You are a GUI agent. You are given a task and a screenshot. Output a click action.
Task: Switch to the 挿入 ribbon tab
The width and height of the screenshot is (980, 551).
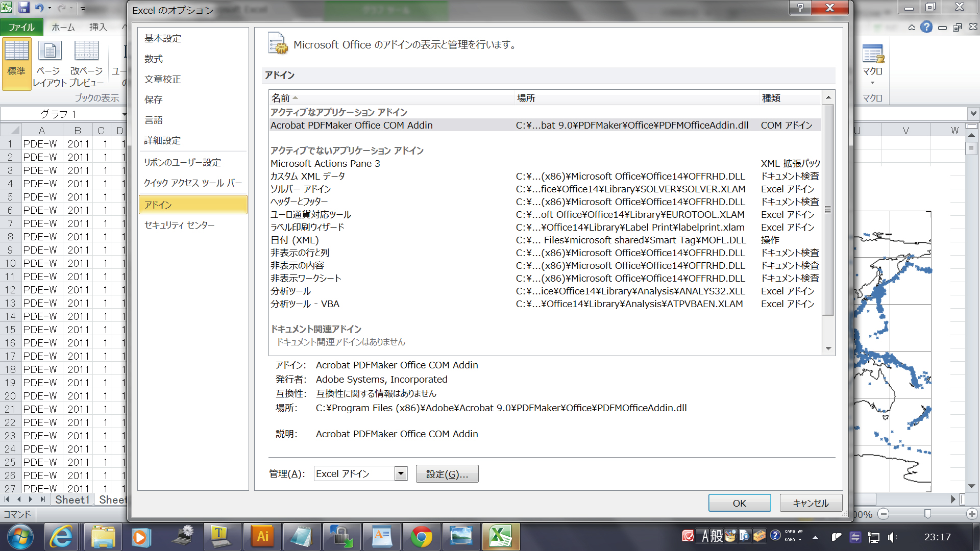click(x=98, y=27)
